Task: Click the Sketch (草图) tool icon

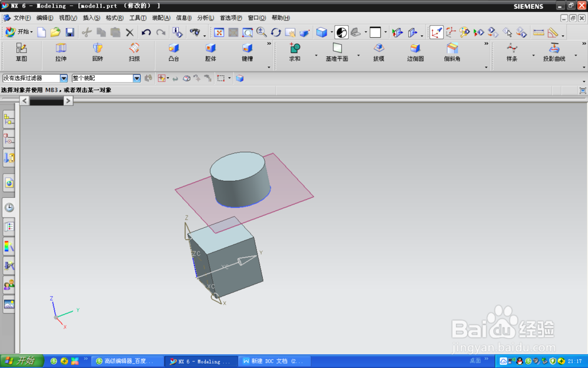Action: pos(21,52)
